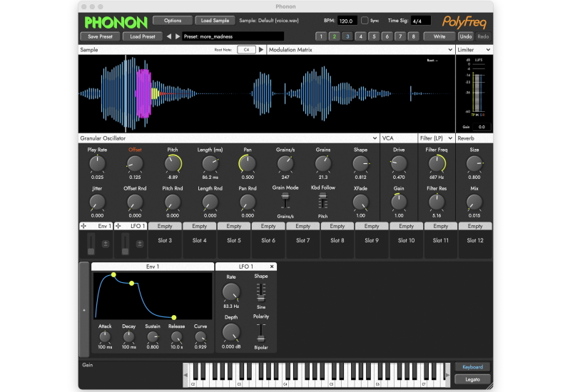Click the Play Rate knob
Viewport: 585px width, 392px height.
[97, 164]
